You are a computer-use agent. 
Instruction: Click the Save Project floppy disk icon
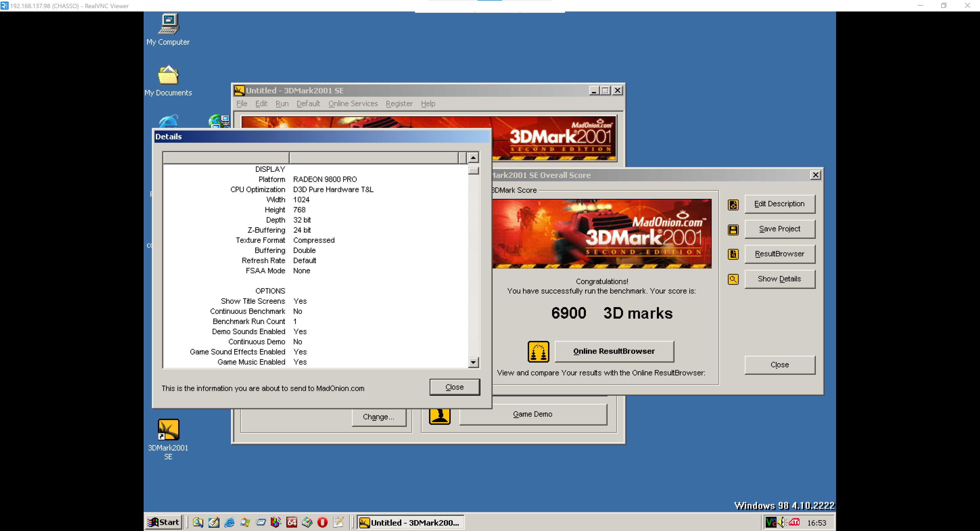click(x=733, y=230)
